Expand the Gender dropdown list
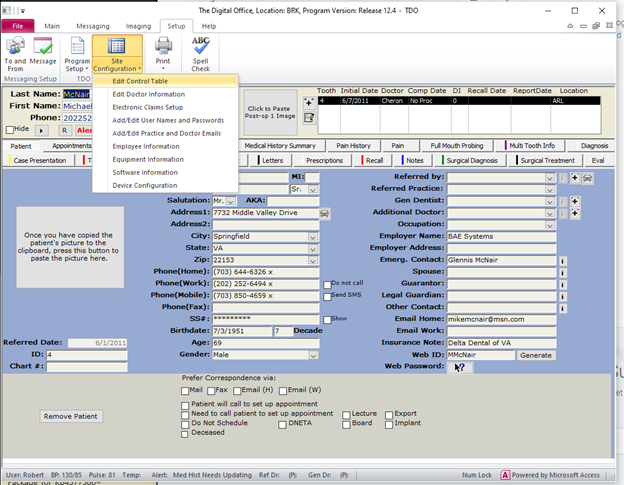 [314, 354]
